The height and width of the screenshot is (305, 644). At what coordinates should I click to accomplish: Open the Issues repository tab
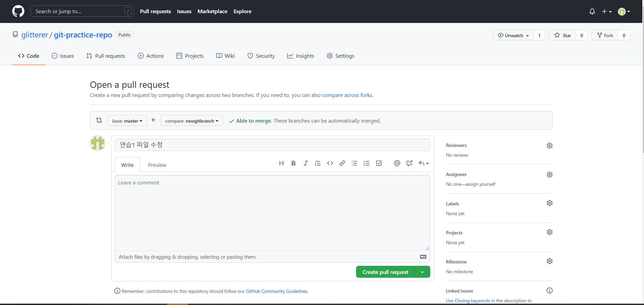[63, 56]
